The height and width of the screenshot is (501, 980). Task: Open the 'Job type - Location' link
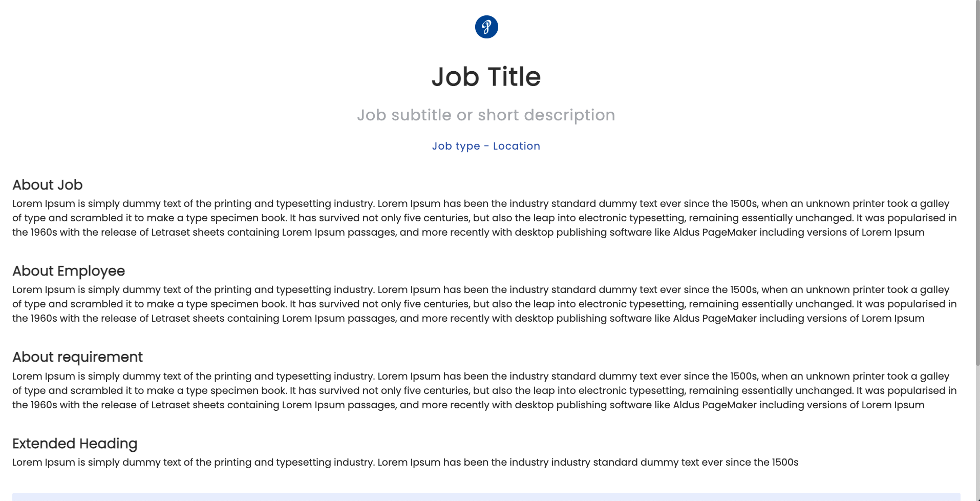tap(486, 146)
